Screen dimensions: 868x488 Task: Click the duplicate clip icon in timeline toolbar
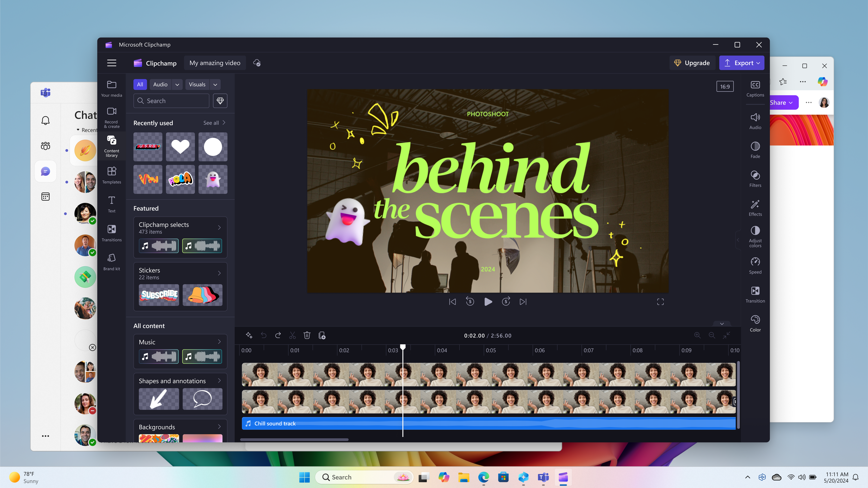322,335
